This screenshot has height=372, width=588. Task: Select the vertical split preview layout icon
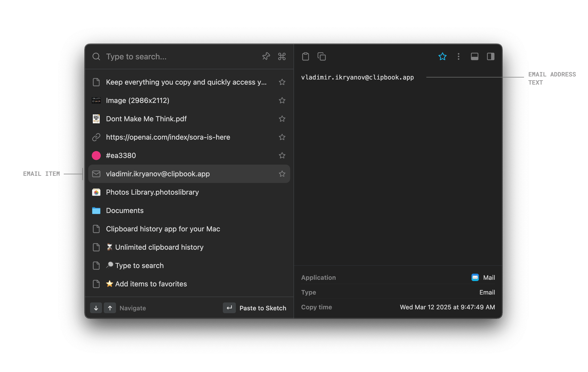pyautogui.click(x=490, y=56)
